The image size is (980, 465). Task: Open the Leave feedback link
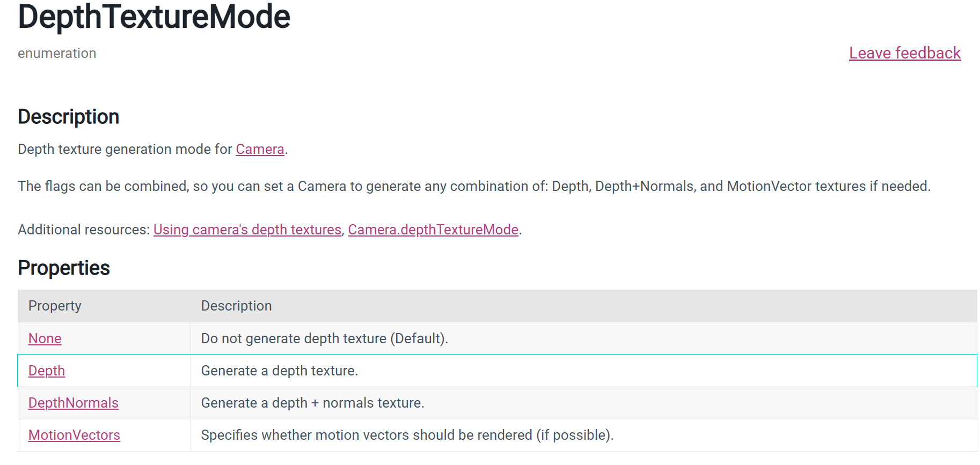tap(904, 53)
